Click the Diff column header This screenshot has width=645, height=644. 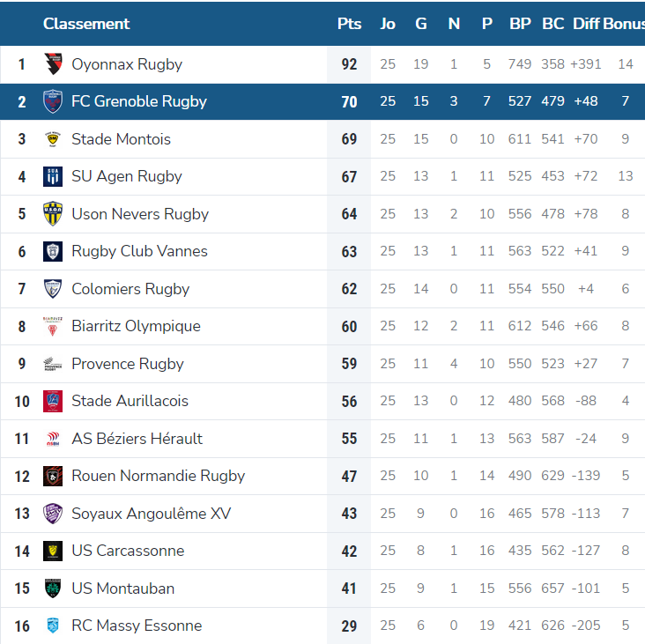[x=586, y=24]
